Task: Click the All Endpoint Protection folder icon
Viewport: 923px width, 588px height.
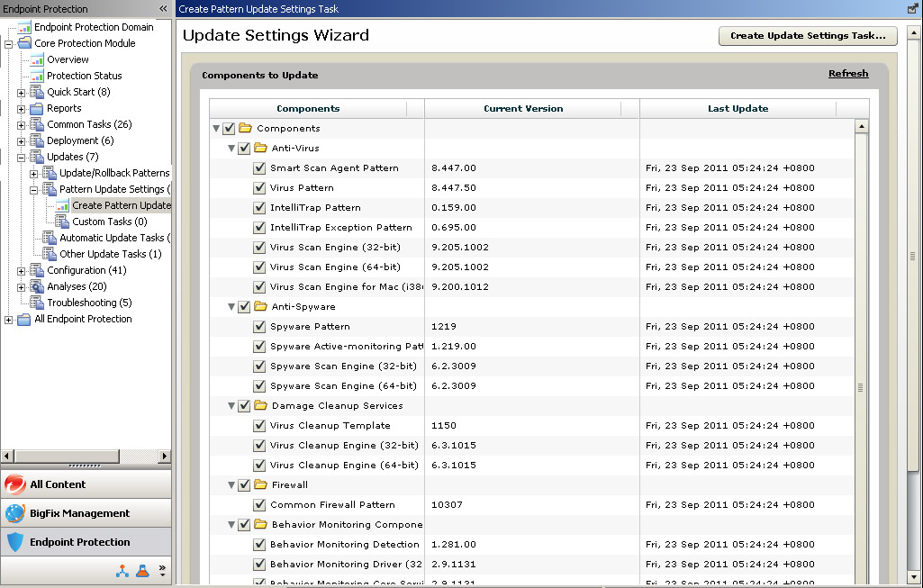Action: pos(24,319)
